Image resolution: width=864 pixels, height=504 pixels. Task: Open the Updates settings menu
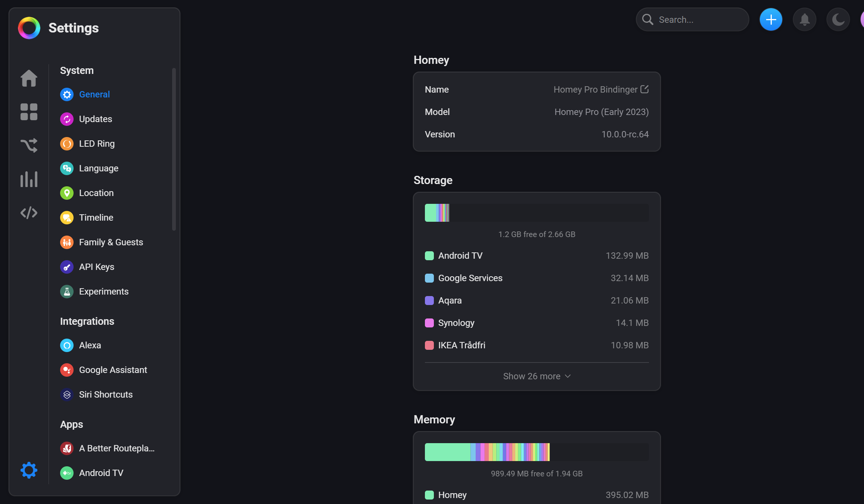click(x=95, y=119)
